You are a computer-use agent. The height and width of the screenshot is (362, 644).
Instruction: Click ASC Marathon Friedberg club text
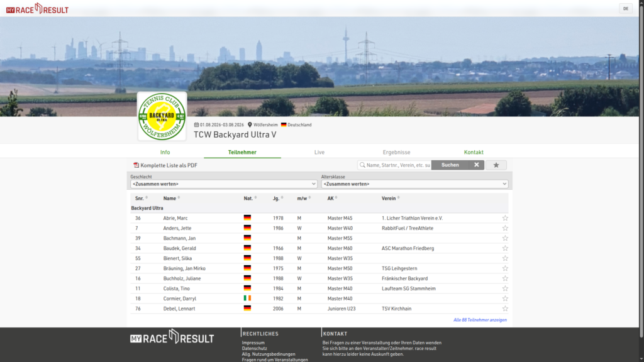[x=408, y=248]
